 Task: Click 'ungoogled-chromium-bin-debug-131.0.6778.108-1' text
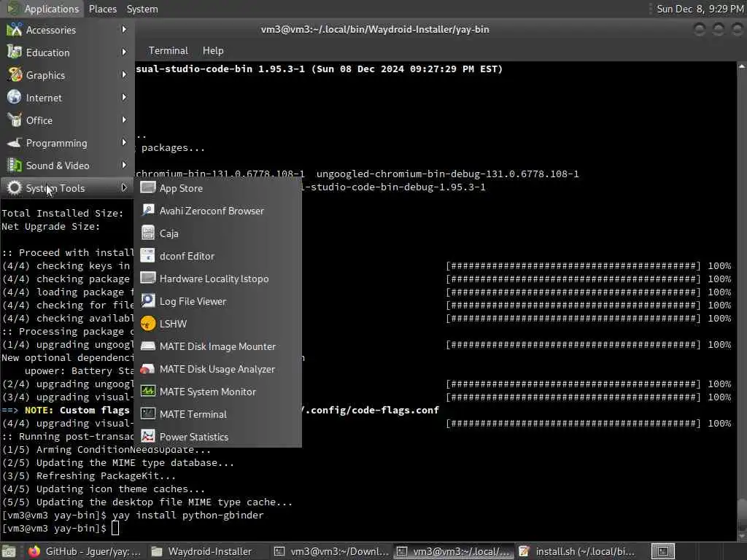(x=448, y=174)
